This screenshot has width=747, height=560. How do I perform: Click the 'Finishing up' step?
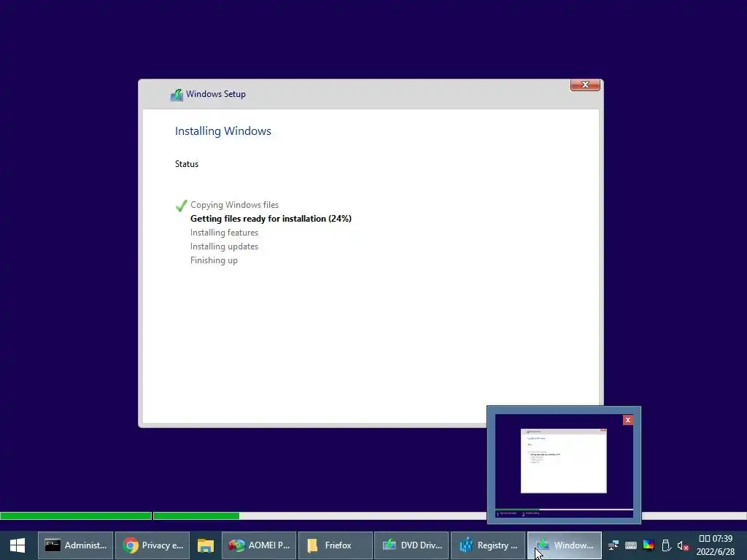214,260
